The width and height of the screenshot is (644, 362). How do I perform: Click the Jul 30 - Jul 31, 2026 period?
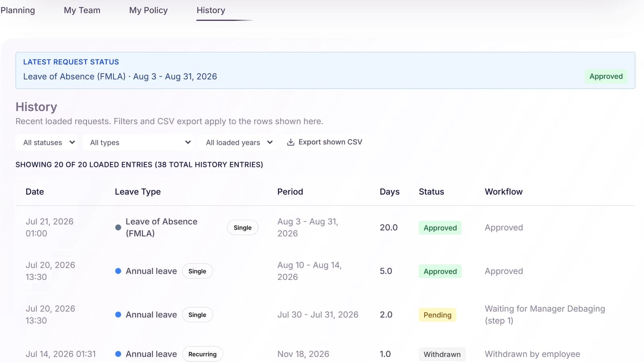pyautogui.click(x=318, y=315)
